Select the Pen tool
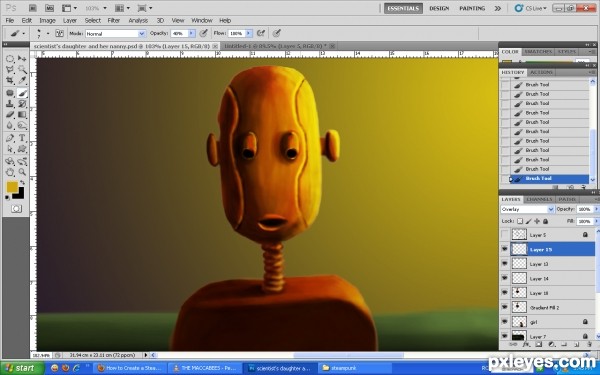 coord(10,138)
